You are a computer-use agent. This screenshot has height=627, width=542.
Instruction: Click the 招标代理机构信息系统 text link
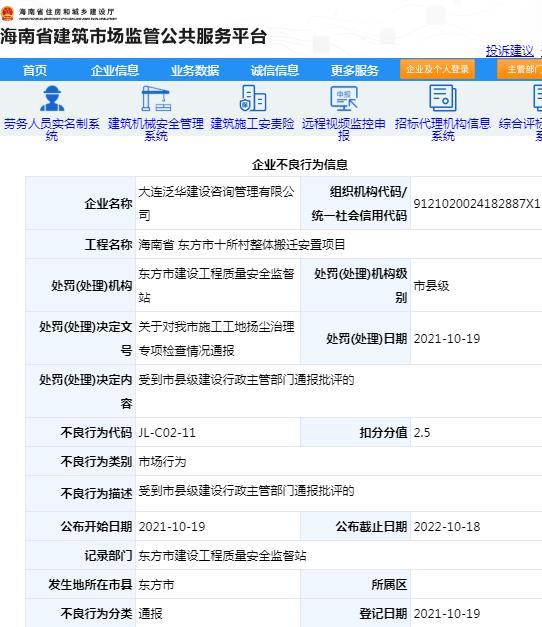pos(443,130)
